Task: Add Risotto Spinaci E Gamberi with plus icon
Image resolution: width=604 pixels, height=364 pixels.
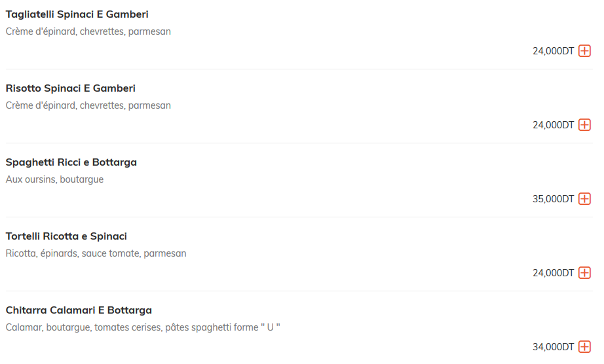Action: point(584,124)
